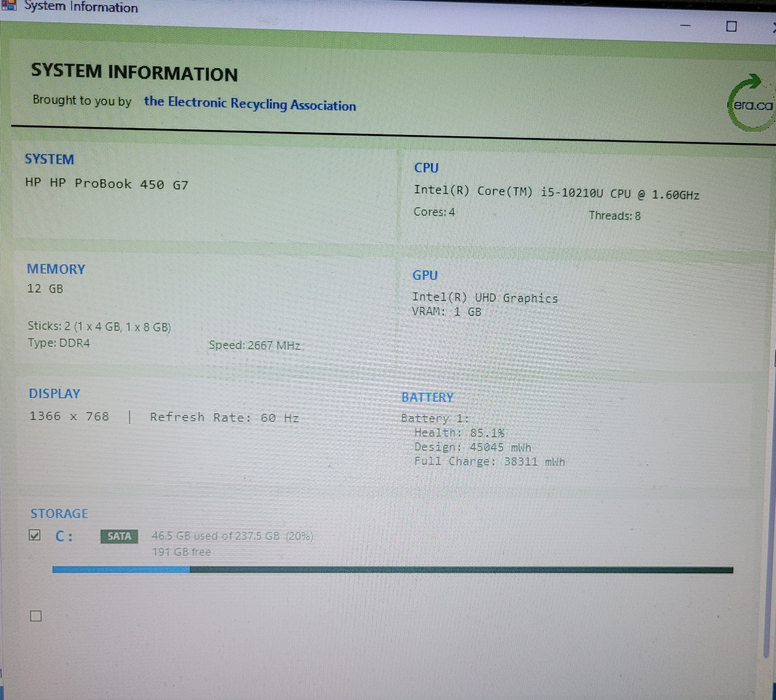776x700 pixels.
Task: Click the Cores: 4 value
Action: pos(434,212)
